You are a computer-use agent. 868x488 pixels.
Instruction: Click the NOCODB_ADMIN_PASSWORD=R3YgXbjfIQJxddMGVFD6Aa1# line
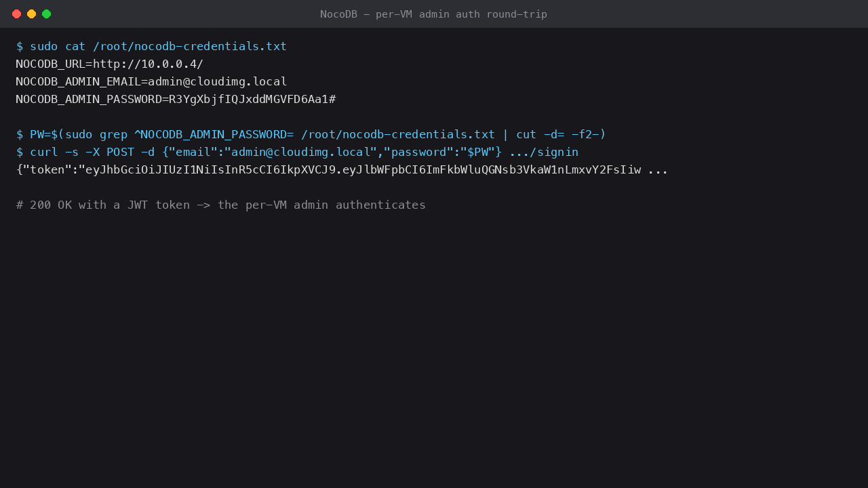(x=176, y=99)
